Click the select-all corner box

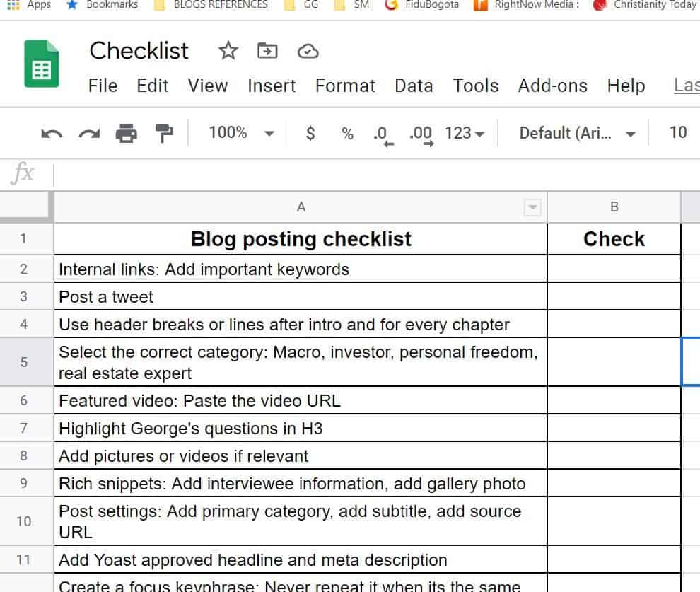coord(26,207)
